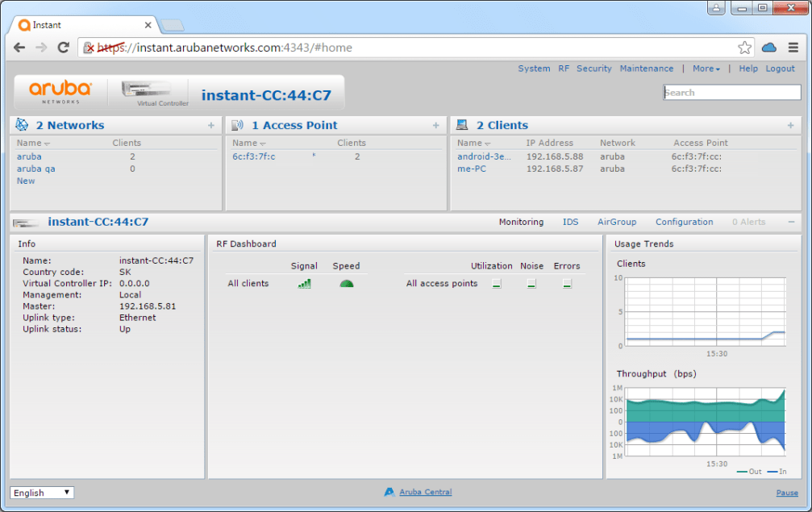Click the Clients monitor icon
The height and width of the screenshot is (512, 812).
pyautogui.click(x=462, y=124)
